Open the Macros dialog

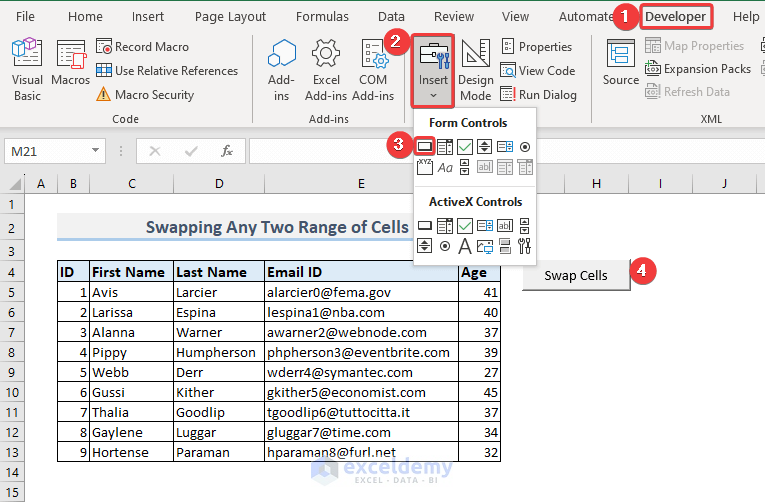70,62
